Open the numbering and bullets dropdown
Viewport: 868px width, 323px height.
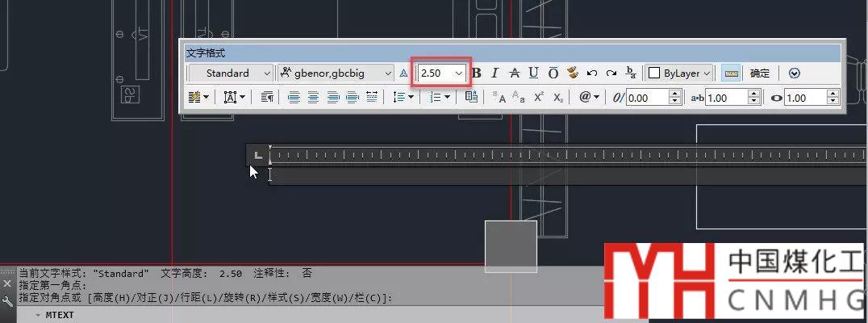440,98
